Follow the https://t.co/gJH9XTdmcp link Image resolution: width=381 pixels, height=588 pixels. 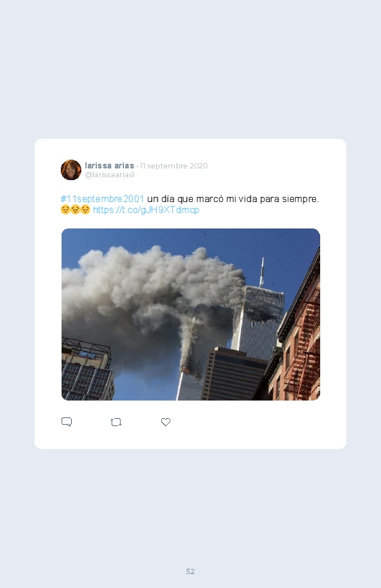(x=146, y=209)
